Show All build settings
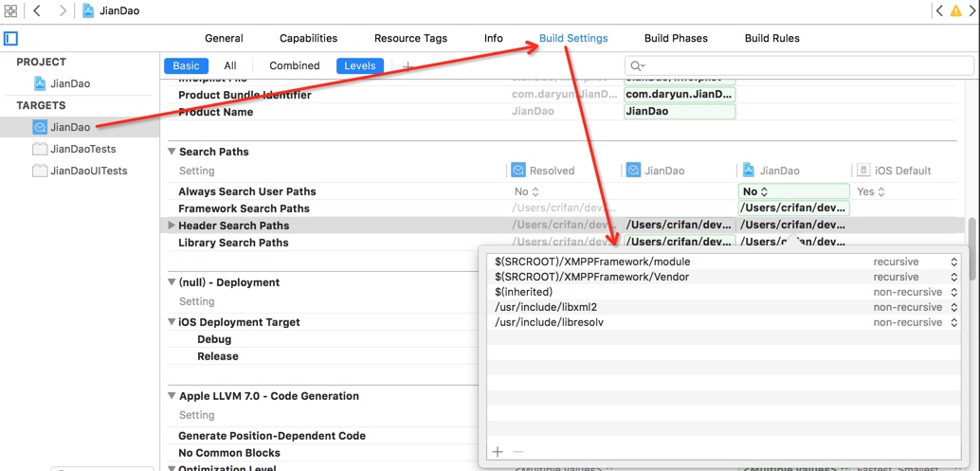The width and height of the screenshot is (980, 471). 230,66
